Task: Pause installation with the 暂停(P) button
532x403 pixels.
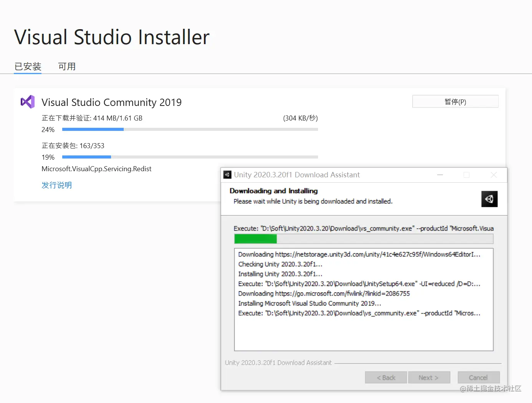Action: tap(455, 102)
